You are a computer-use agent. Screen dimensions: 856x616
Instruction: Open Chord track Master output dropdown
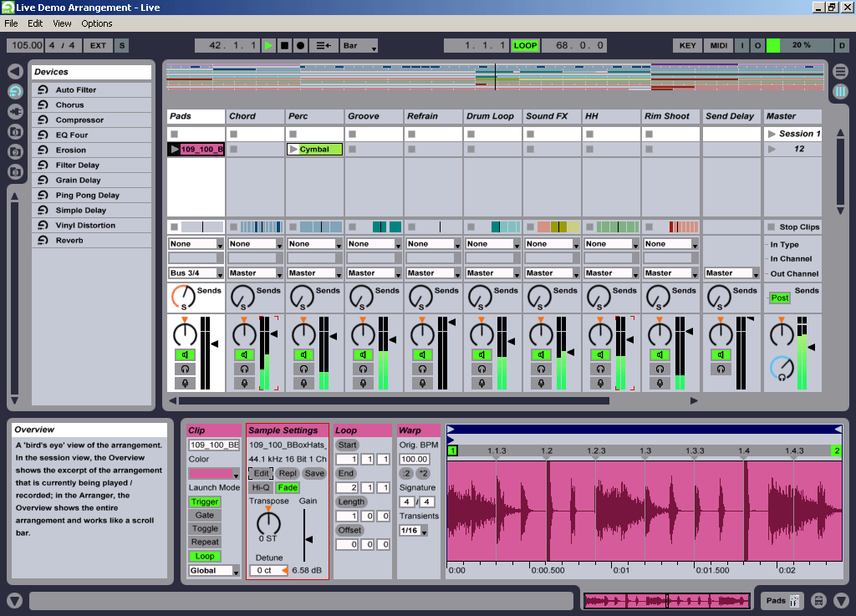point(255,272)
